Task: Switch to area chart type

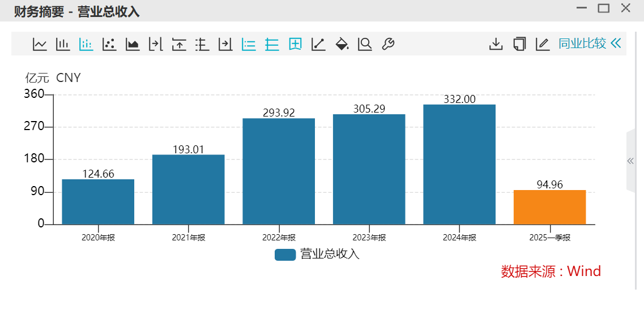Action: (x=132, y=44)
